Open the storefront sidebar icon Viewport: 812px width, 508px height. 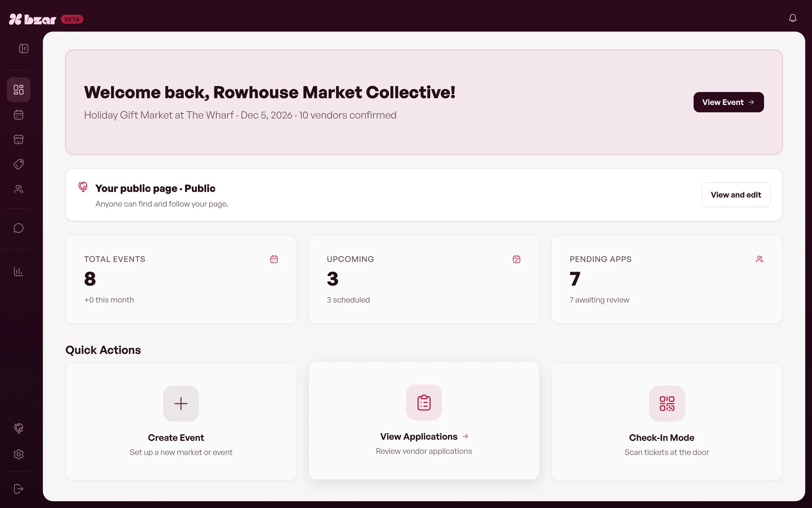pyautogui.click(x=19, y=140)
